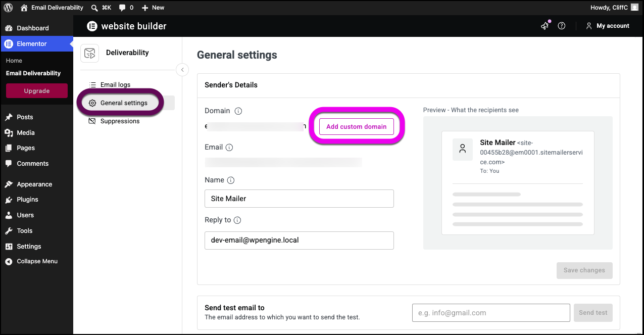Click the General settings page heading
Image resolution: width=644 pixels, height=335 pixels.
coord(237,55)
